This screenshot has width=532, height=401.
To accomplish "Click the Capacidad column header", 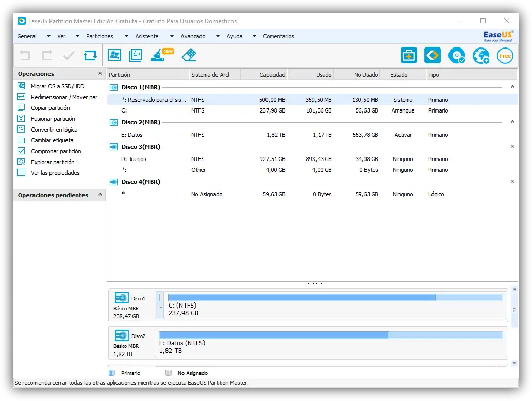I will point(272,75).
